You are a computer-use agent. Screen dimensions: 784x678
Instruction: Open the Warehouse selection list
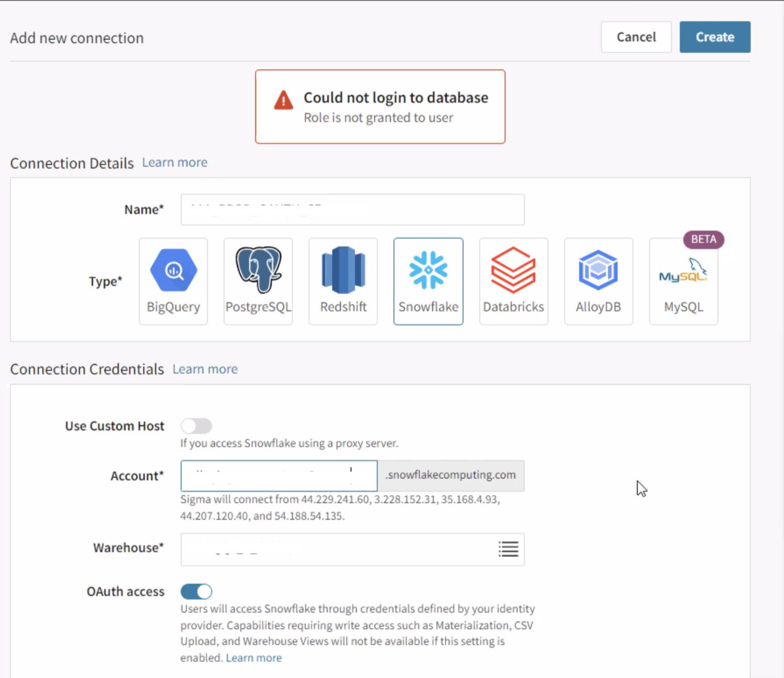[x=508, y=549]
